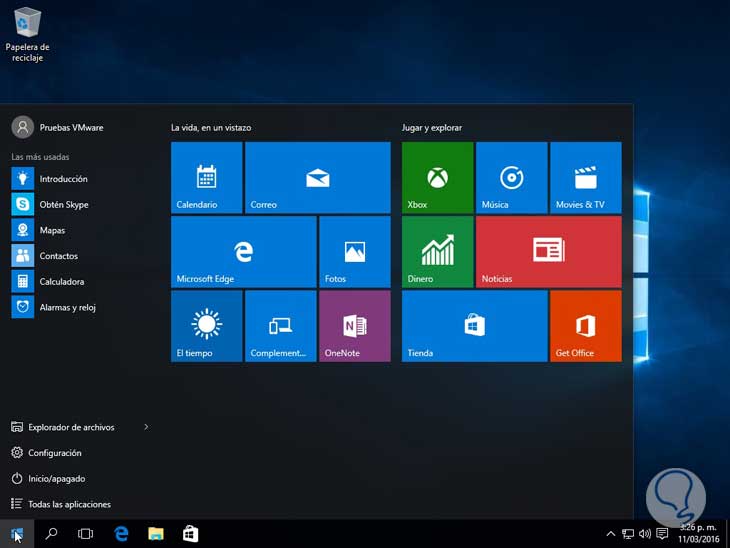Open the Xbox tile
730x548 pixels.
(x=437, y=177)
